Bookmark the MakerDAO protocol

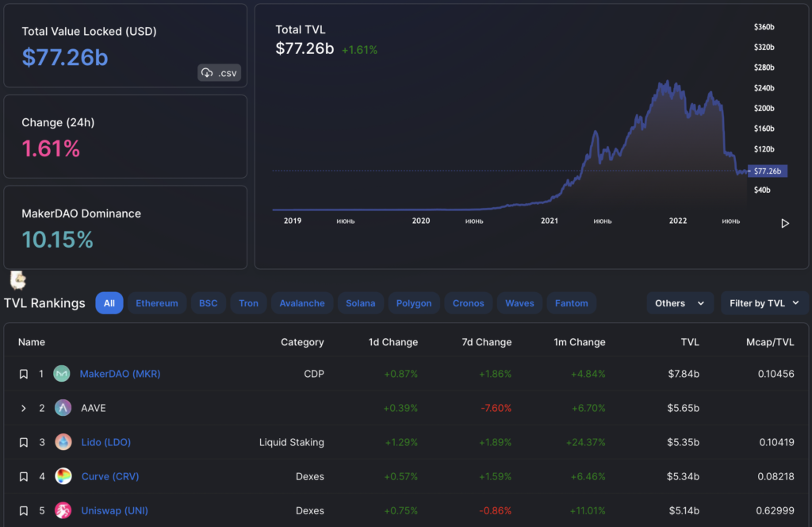tap(23, 373)
